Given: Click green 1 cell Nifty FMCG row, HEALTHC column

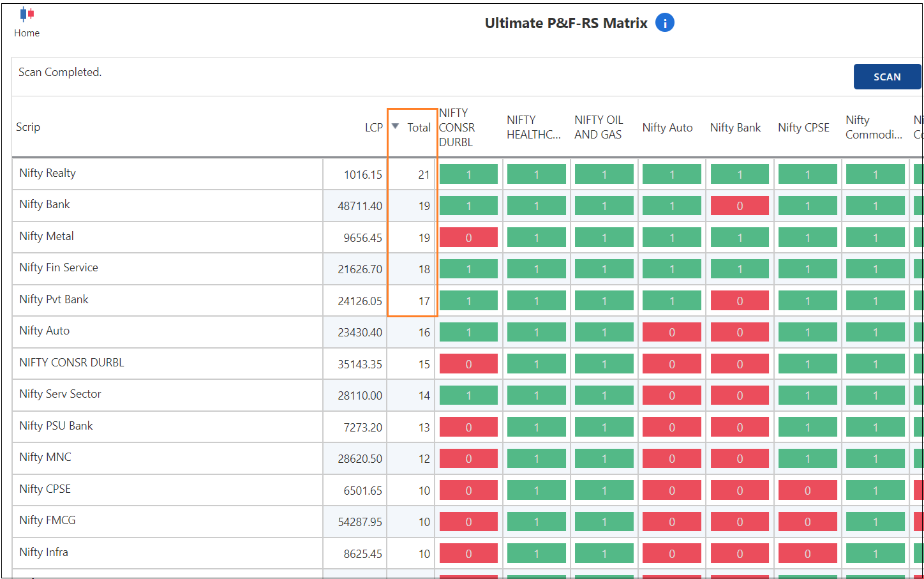Looking at the screenshot, I should coord(536,522).
